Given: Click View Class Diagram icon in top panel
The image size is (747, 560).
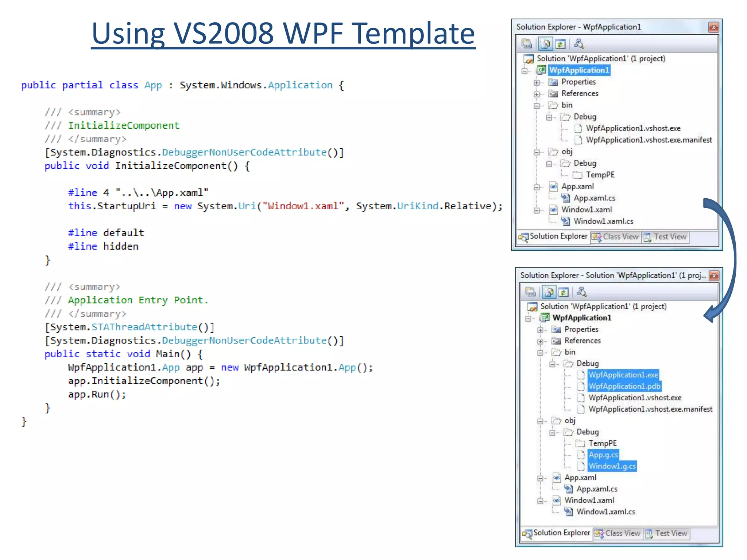Looking at the screenshot, I should pyautogui.click(x=579, y=44).
